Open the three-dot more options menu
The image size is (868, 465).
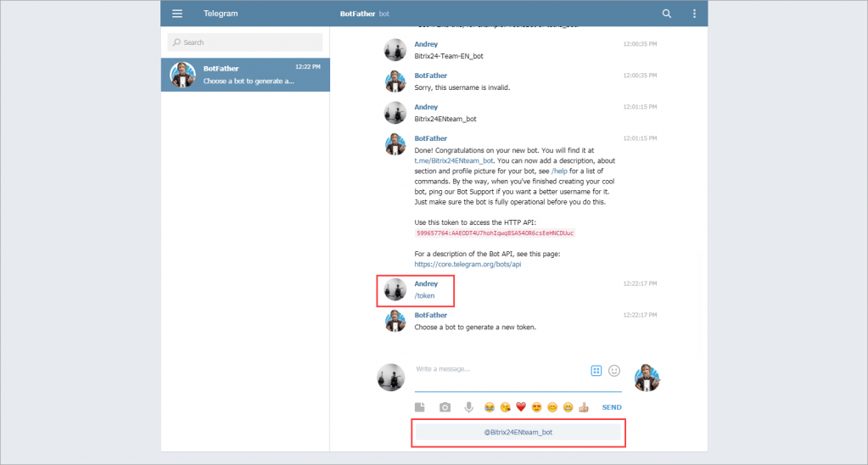coord(694,14)
